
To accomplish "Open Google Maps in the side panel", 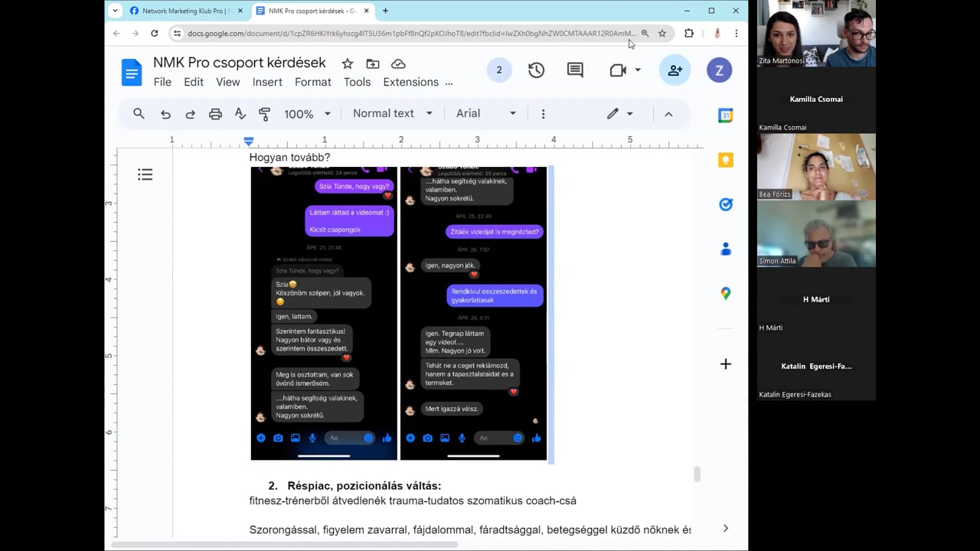I will click(x=726, y=293).
